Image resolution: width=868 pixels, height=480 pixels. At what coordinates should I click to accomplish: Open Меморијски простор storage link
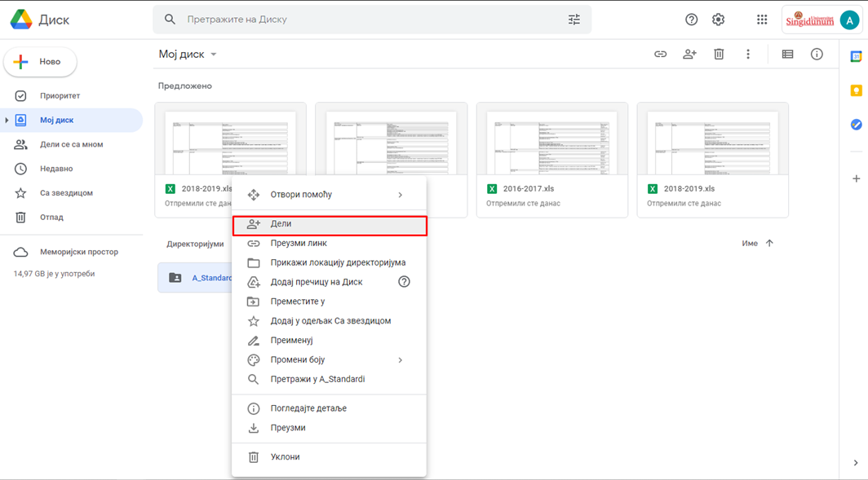(x=78, y=253)
